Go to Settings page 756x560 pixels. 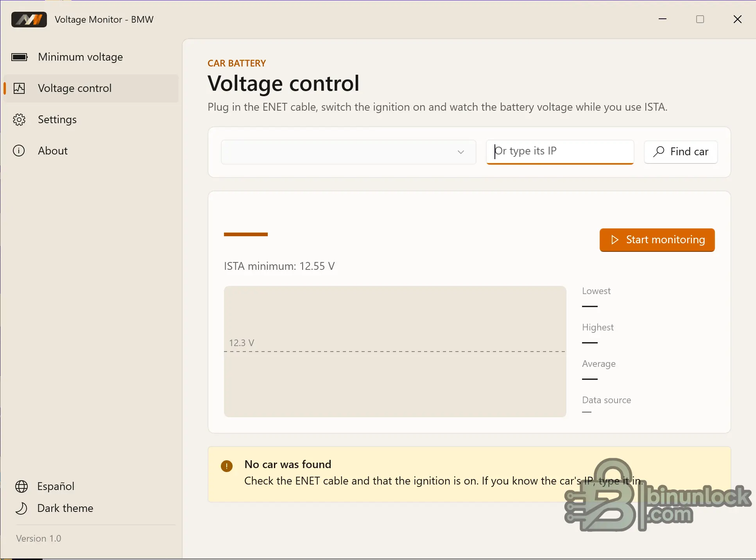[91, 120]
